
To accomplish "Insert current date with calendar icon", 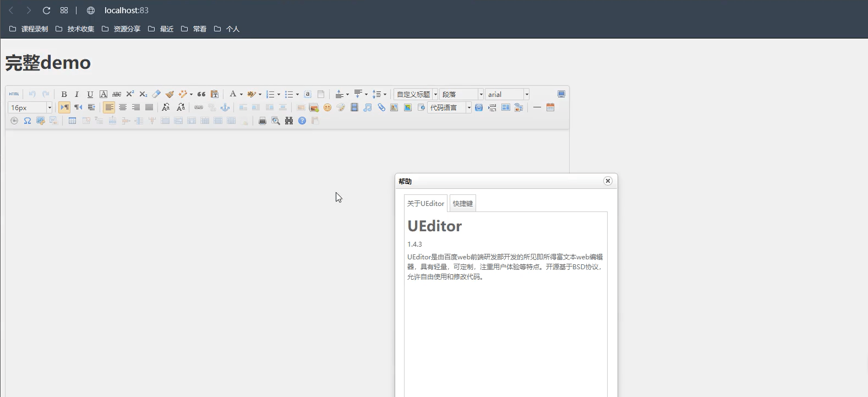I will tap(550, 107).
